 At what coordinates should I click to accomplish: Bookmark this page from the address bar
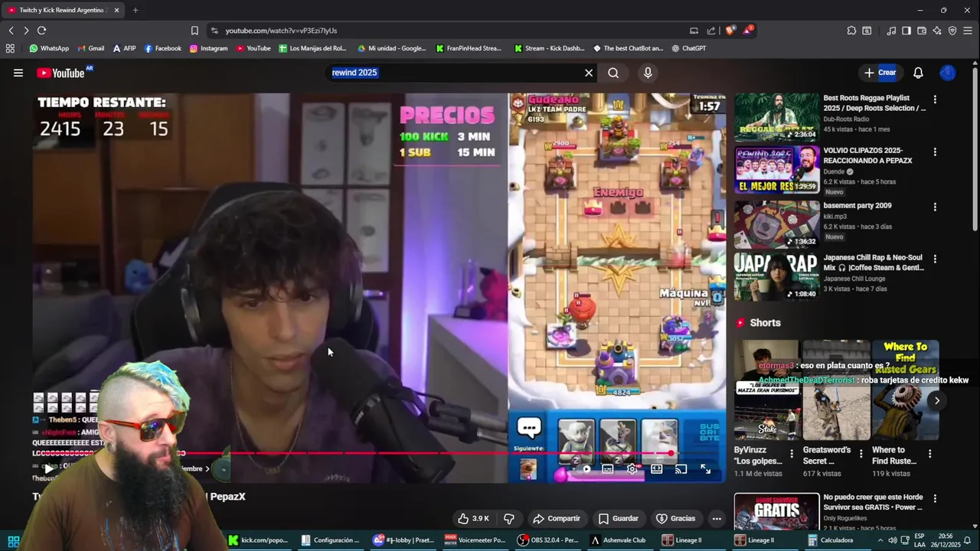(x=194, y=31)
